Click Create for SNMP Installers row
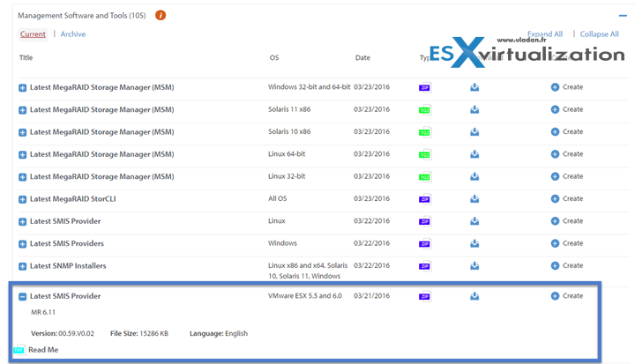The image size is (635, 364). click(x=567, y=265)
